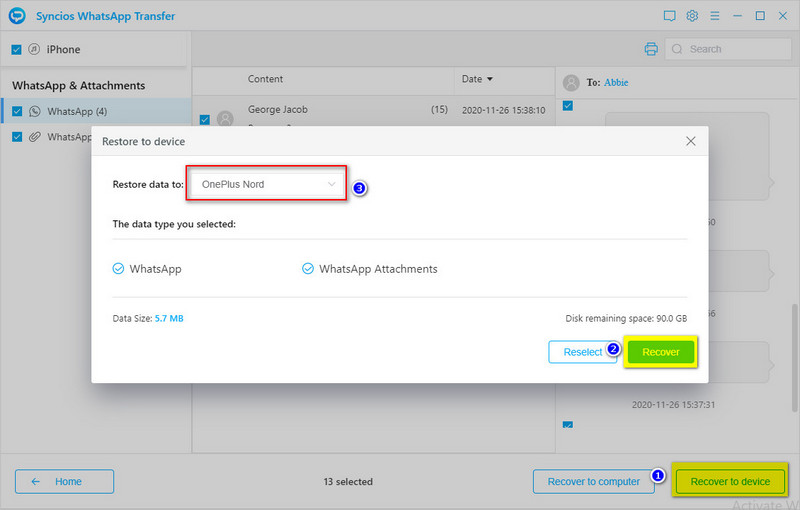Click the Reselect button
This screenshot has height=510, width=800.
pyautogui.click(x=583, y=352)
